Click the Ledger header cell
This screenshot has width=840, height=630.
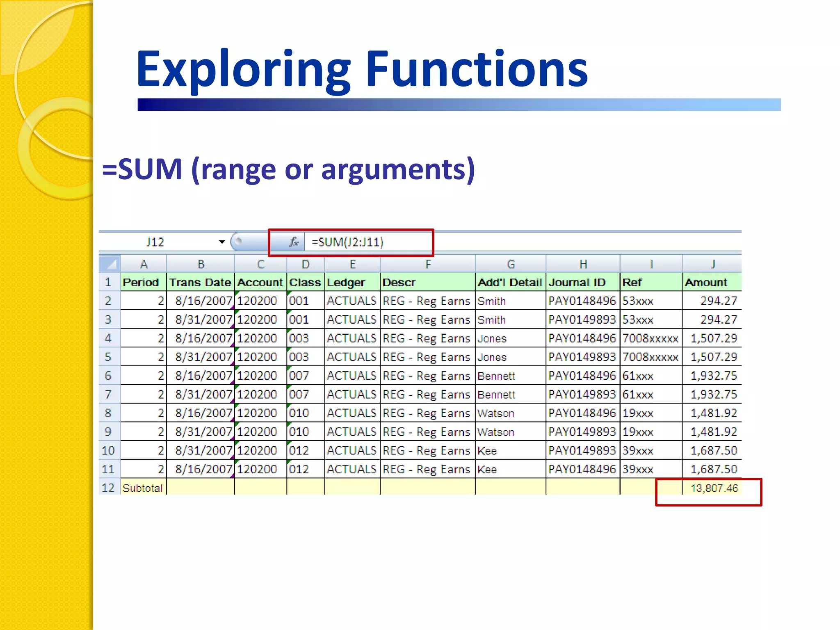tap(352, 282)
